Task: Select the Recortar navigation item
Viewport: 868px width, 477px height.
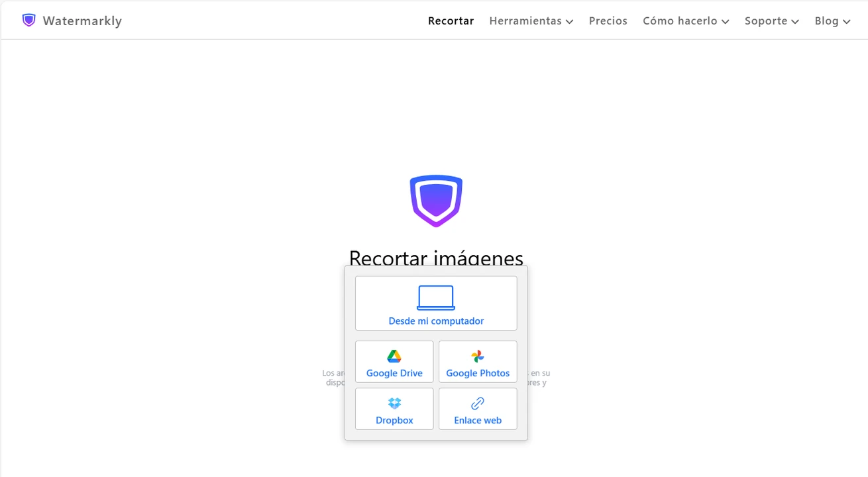Action: [451, 21]
